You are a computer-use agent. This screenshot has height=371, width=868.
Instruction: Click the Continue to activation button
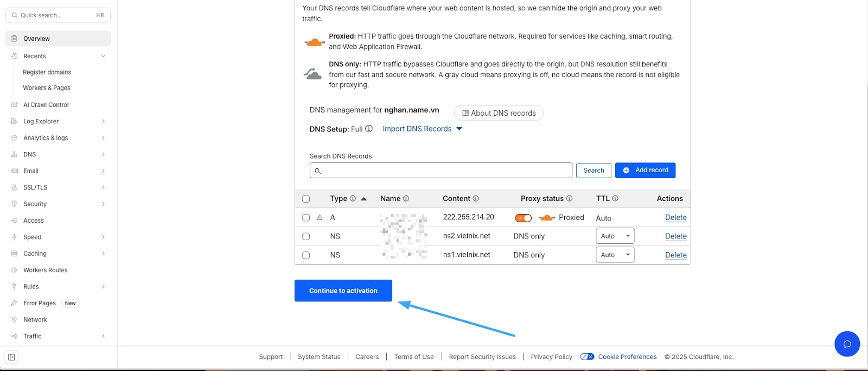pos(343,291)
